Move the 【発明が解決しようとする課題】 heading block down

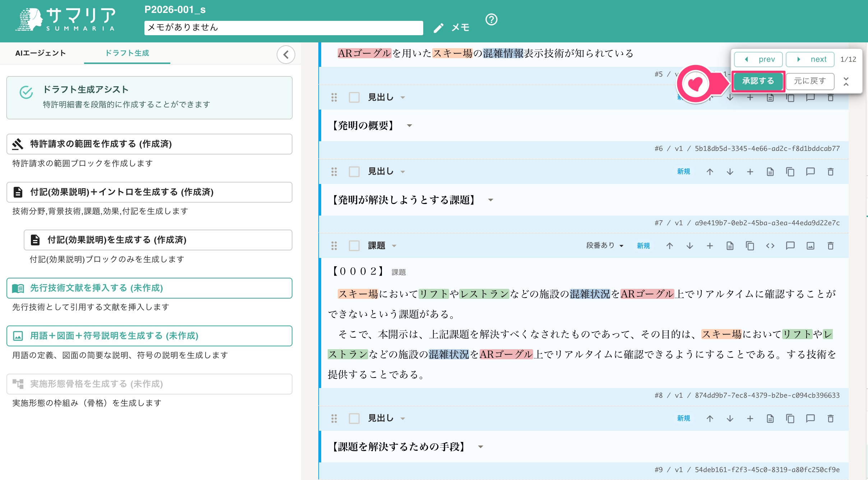(x=730, y=172)
